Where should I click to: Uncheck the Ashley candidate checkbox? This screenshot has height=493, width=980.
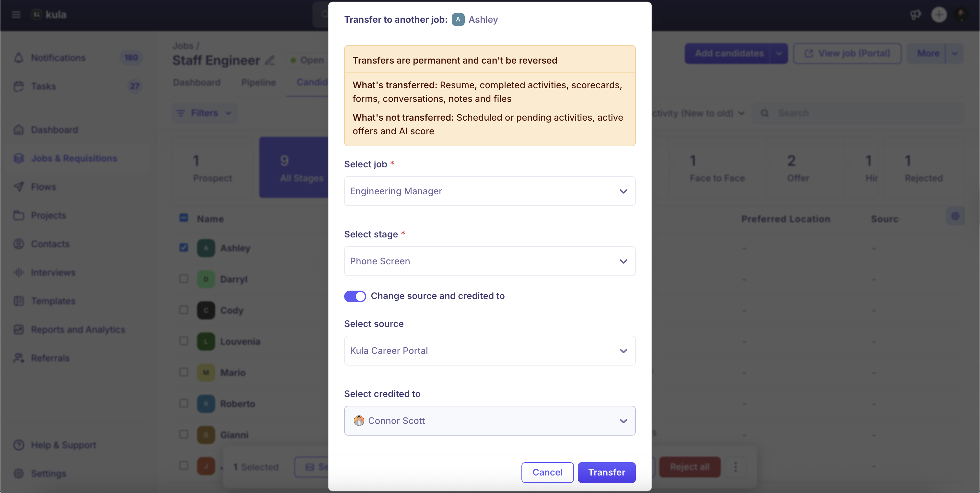pos(184,248)
